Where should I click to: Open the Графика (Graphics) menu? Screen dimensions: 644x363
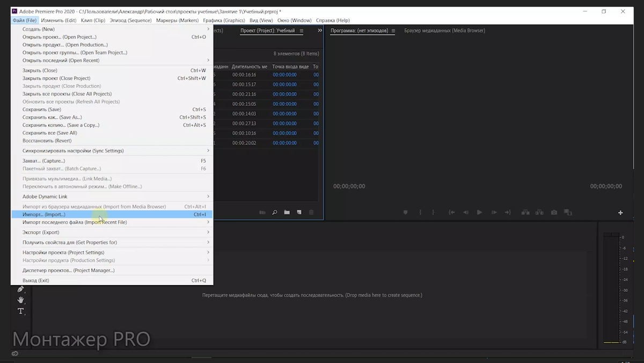tap(224, 20)
